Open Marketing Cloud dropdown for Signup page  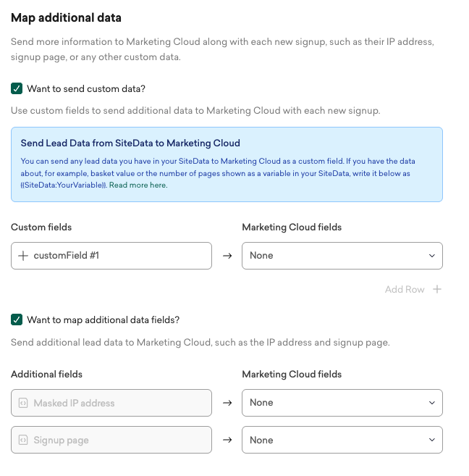point(342,440)
